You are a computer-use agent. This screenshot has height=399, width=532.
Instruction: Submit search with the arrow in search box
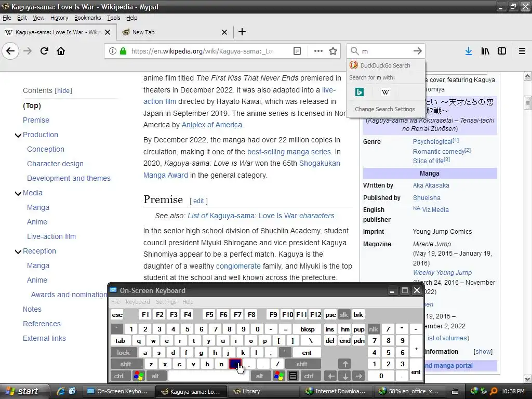417,51
